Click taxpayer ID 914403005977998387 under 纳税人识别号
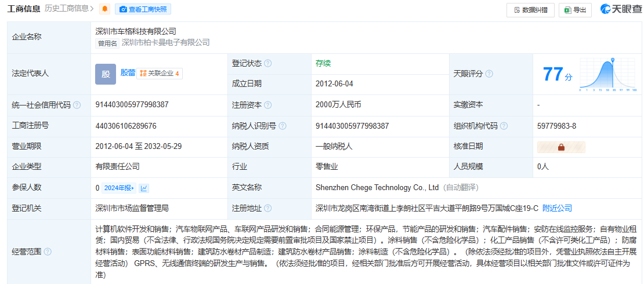 pos(352,126)
